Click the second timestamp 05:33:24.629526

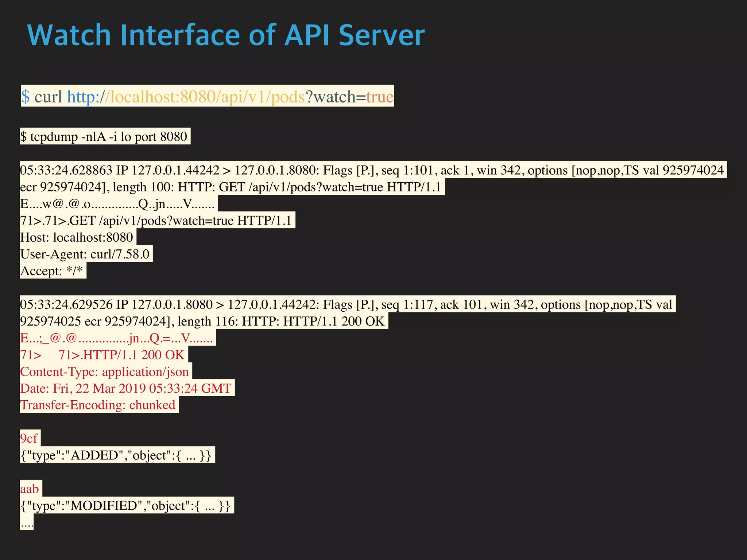(x=66, y=304)
